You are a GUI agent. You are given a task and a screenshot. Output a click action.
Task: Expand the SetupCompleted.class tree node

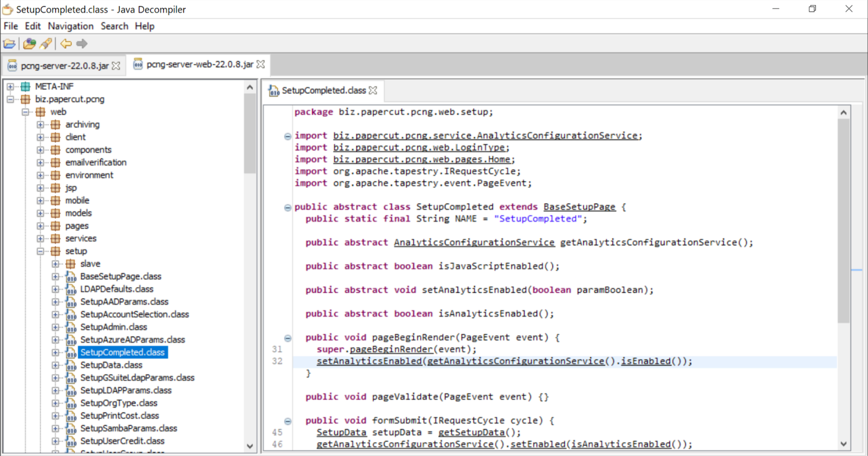[56, 352]
